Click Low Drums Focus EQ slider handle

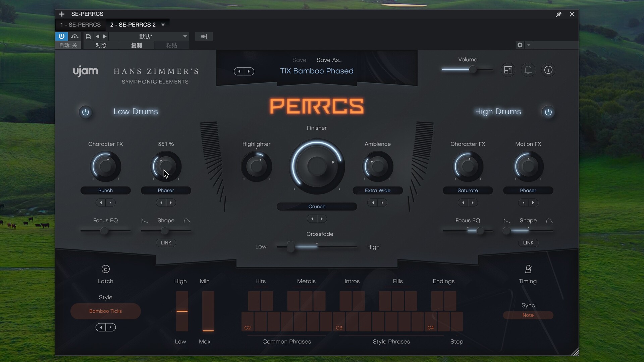tap(104, 231)
